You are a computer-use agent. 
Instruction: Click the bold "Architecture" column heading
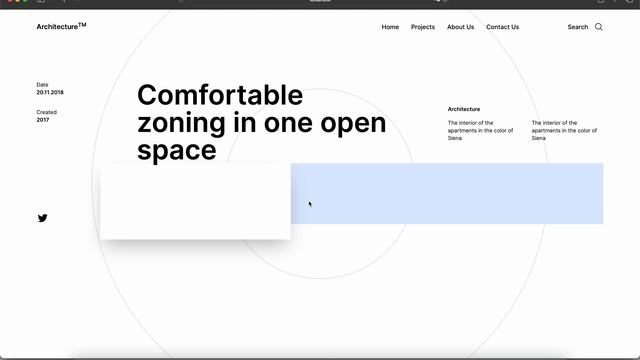[464, 109]
